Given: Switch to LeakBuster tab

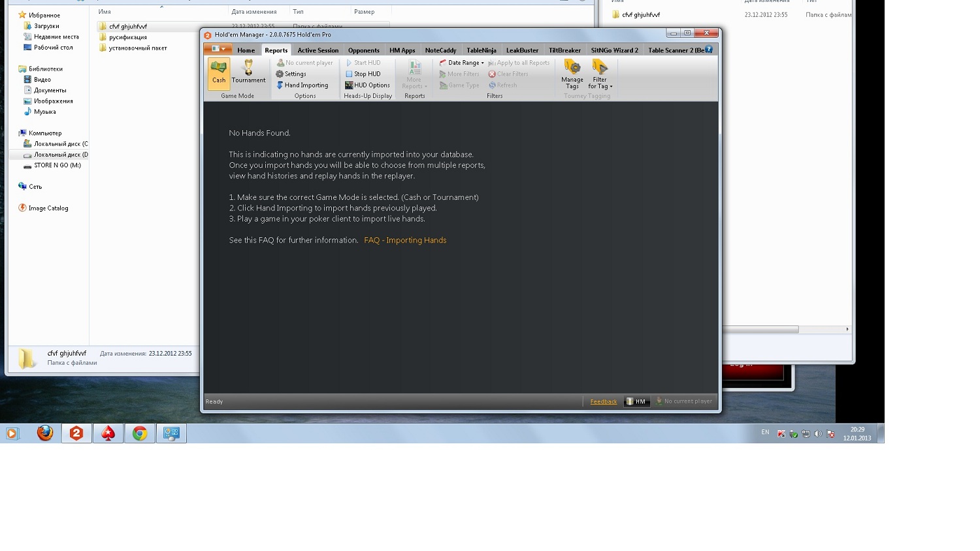Looking at the screenshot, I should (x=523, y=50).
